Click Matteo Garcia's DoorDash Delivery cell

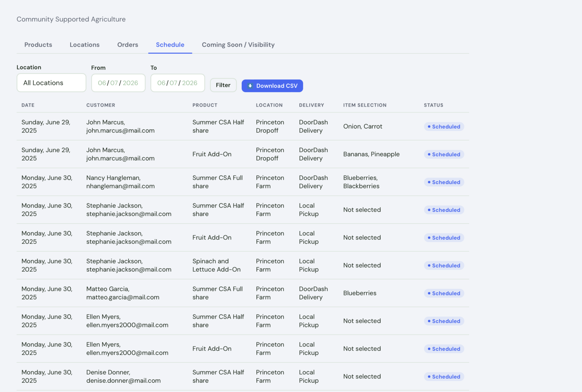click(x=313, y=293)
